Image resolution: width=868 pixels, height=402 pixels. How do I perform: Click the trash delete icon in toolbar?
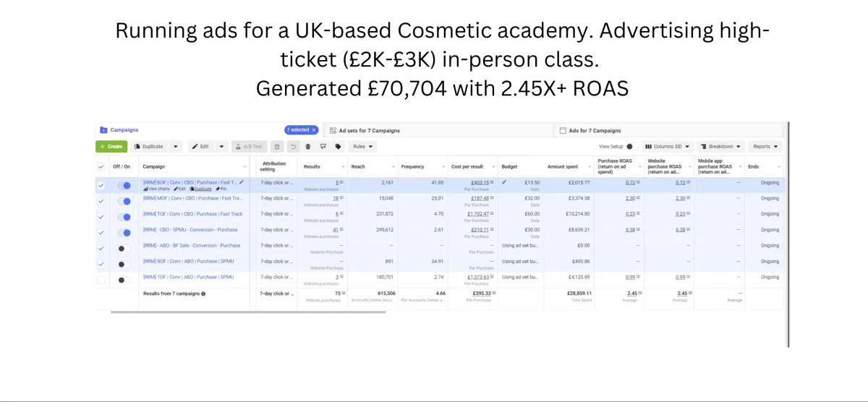307,146
